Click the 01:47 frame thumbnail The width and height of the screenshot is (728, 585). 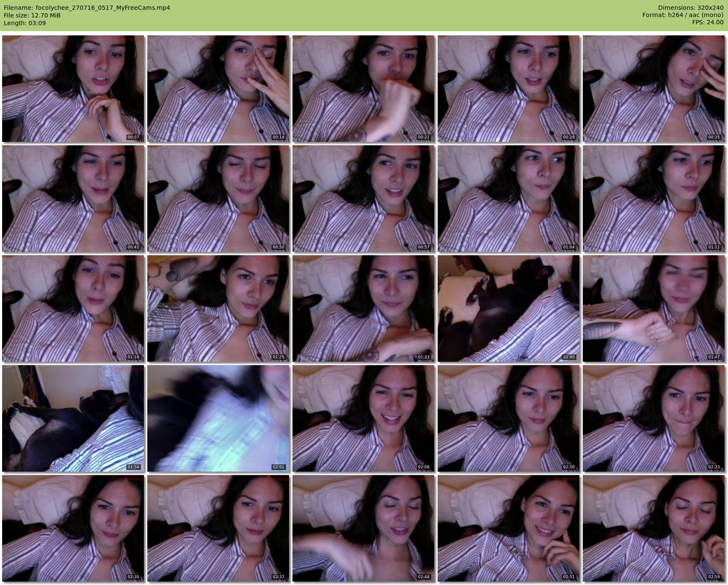[x=654, y=308]
